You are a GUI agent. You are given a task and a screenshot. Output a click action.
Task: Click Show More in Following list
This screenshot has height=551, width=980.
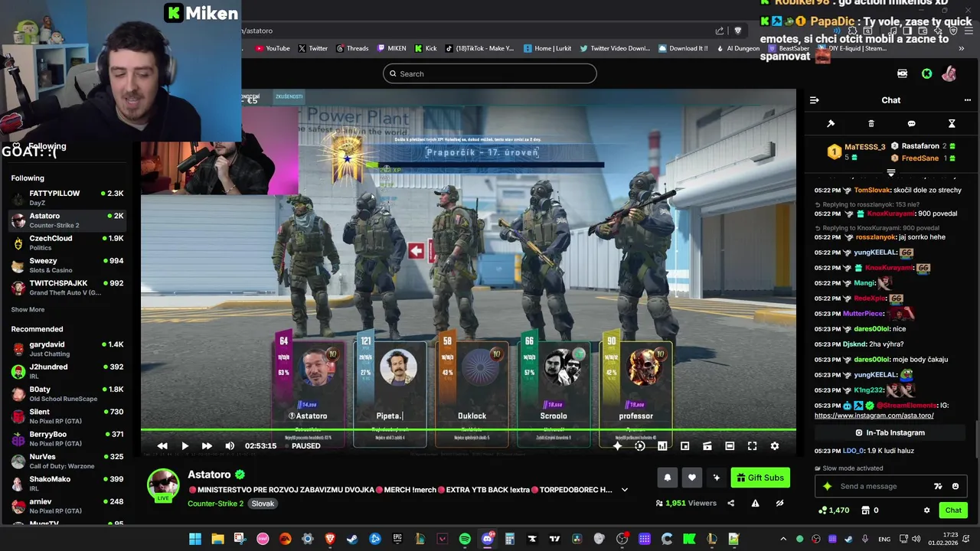[x=28, y=310]
